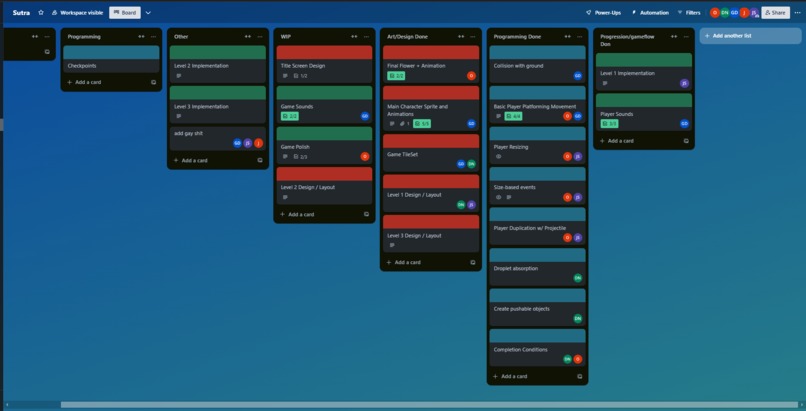The image size is (806, 411).
Task: Expand the board views chevron dropdown
Action: click(x=148, y=13)
